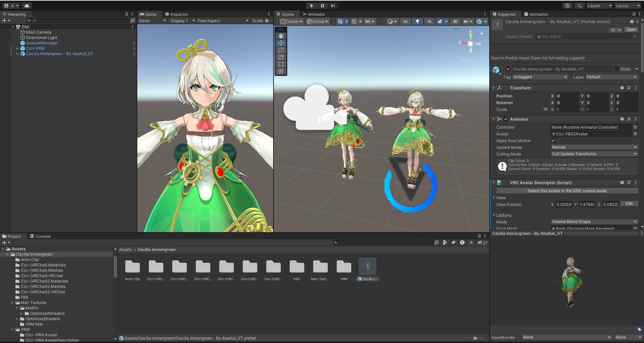Unmute scene audio in the Scene toolbar
The height and width of the screenshot is (343, 644).
429,21
